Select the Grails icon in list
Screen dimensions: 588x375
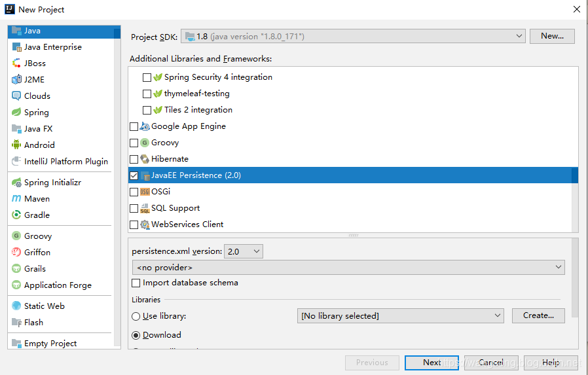[x=16, y=269]
